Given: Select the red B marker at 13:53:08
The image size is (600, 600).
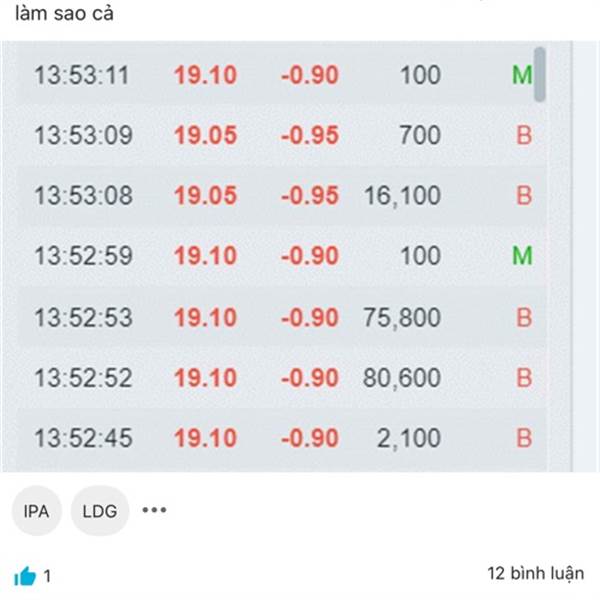Looking at the screenshot, I should (524, 195).
